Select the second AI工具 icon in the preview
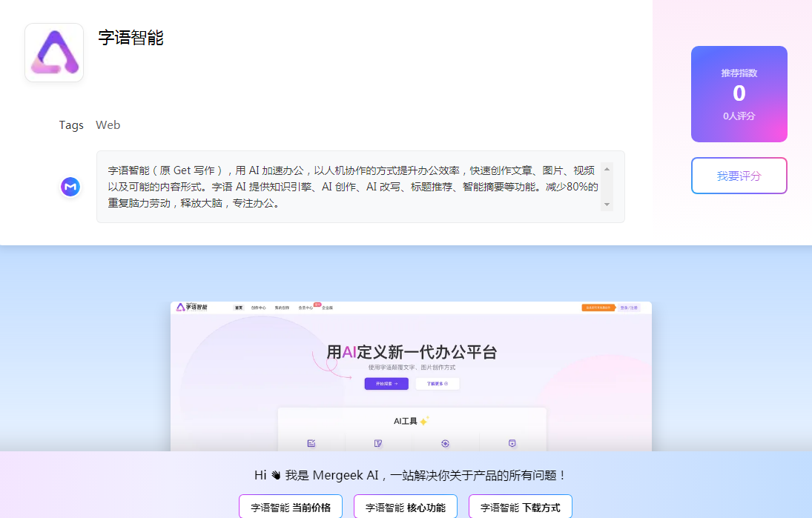 pyautogui.click(x=378, y=443)
